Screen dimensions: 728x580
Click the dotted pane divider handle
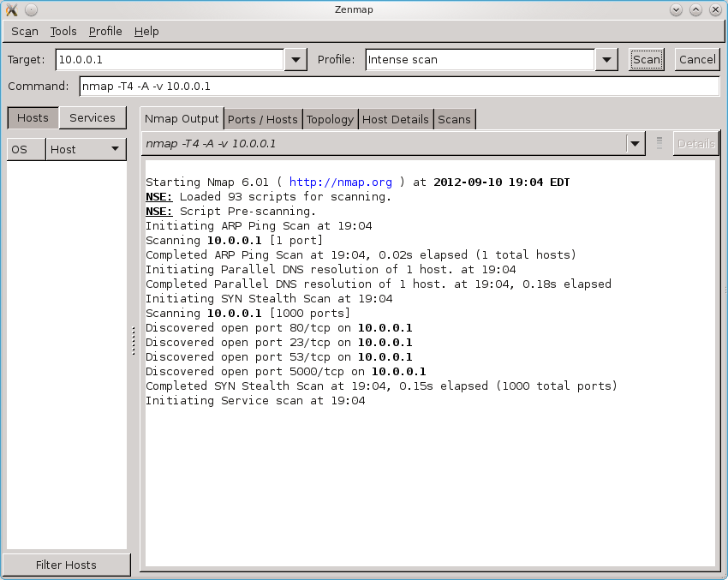[x=134, y=341]
